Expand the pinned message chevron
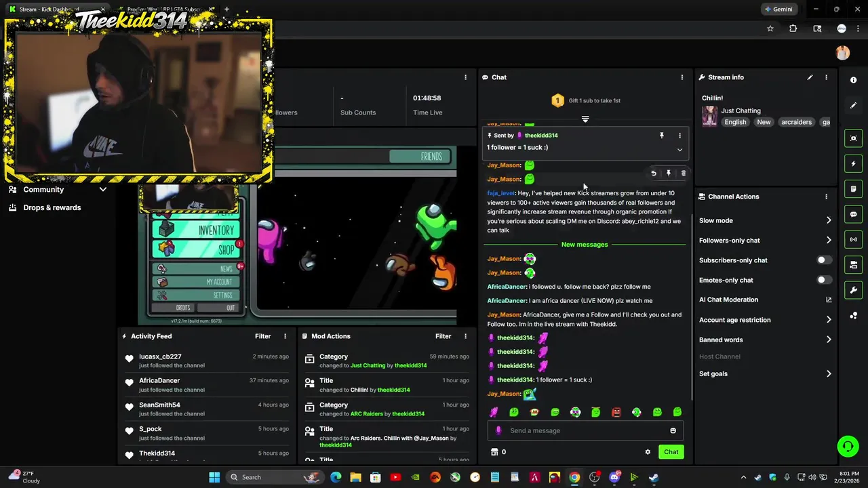The height and width of the screenshot is (488, 868). (x=679, y=150)
